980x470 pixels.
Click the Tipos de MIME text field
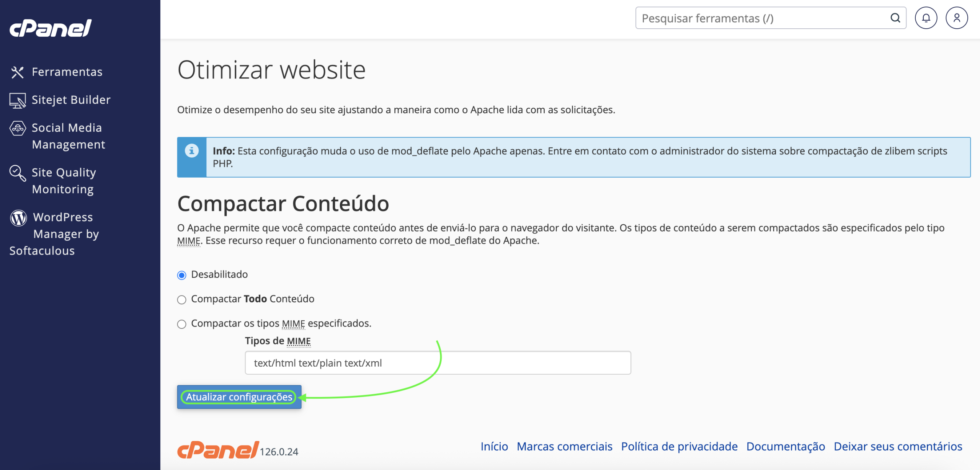438,363
